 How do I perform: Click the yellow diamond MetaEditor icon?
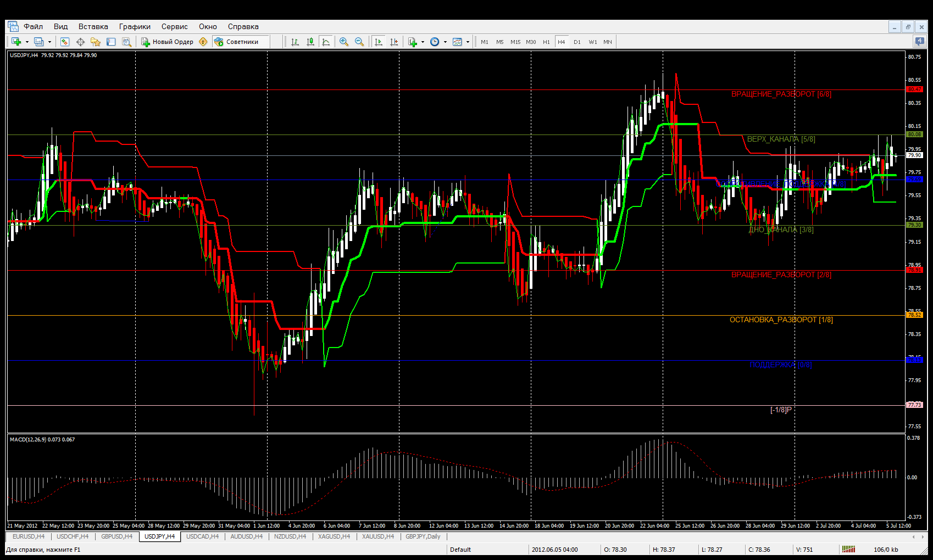[x=203, y=42]
